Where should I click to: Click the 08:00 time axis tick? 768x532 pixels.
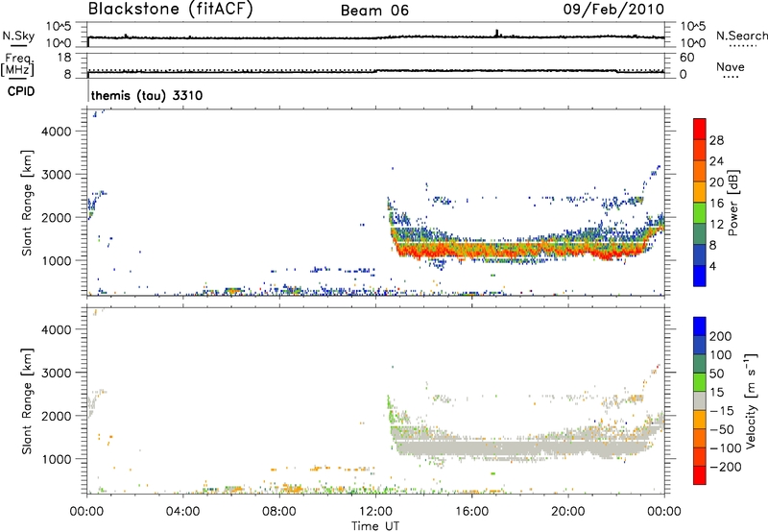(279, 512)
